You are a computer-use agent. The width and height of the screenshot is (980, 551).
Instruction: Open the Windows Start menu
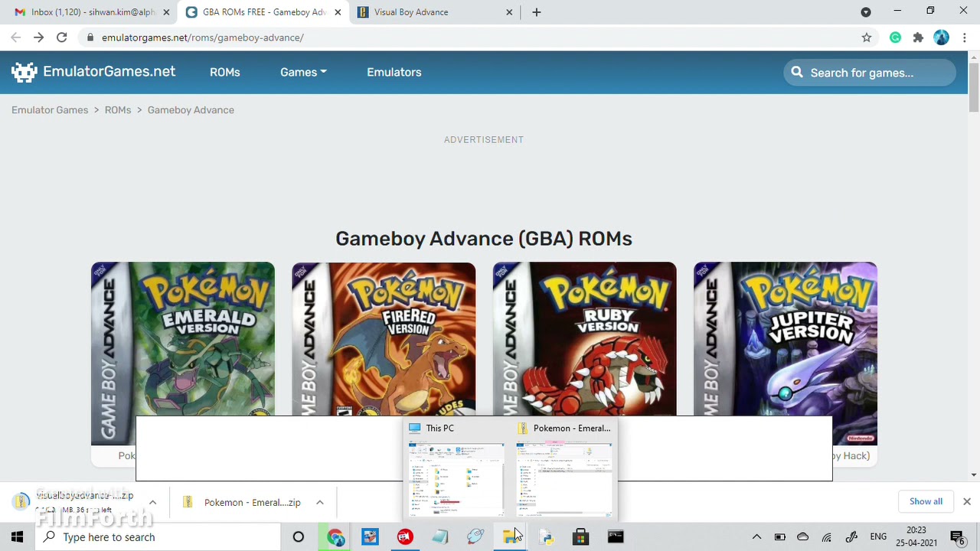click(x=17, y=537)
